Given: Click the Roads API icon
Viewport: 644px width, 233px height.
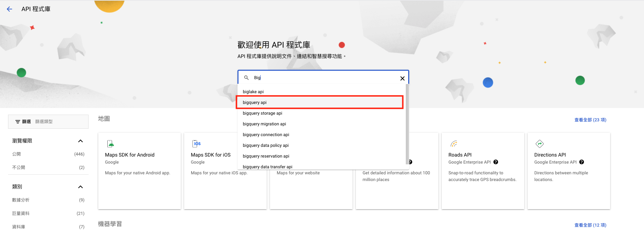Looking at the screenshot, I should click(x=454, y=144).
